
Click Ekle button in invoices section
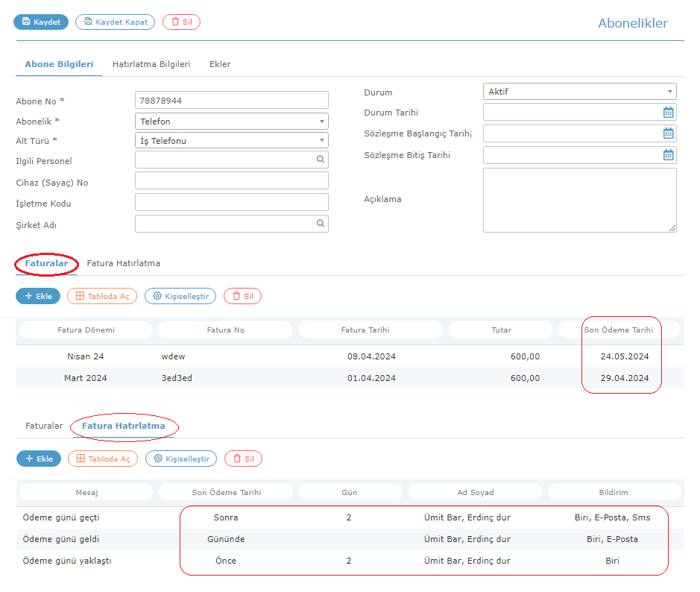coord(38,296)
